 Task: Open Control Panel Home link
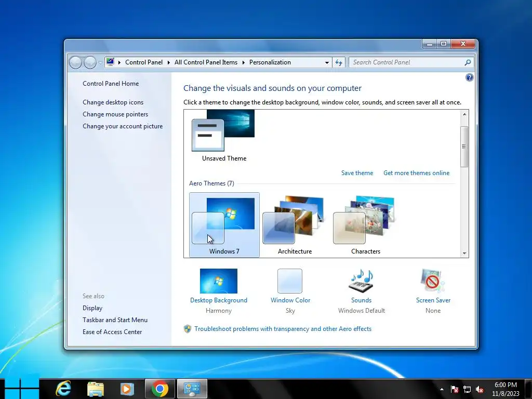click(x=111, y=84)
